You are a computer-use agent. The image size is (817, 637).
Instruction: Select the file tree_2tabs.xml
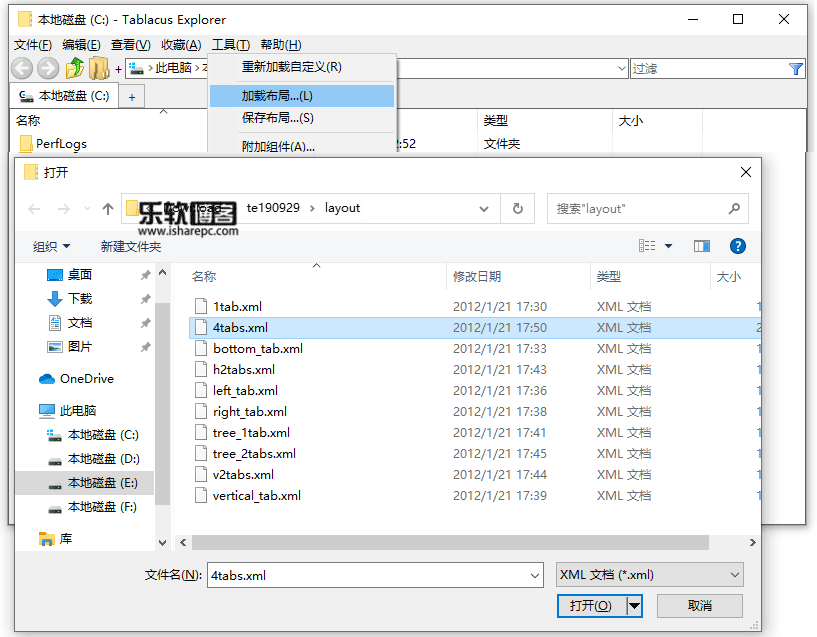[x=254, y=454]
